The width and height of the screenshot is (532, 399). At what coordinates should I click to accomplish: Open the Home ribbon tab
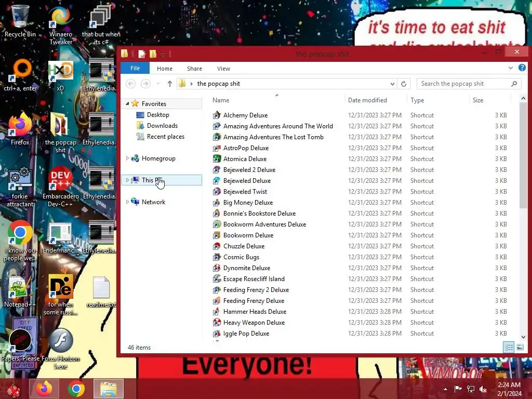pyautogui.click(x=165, y=69)
